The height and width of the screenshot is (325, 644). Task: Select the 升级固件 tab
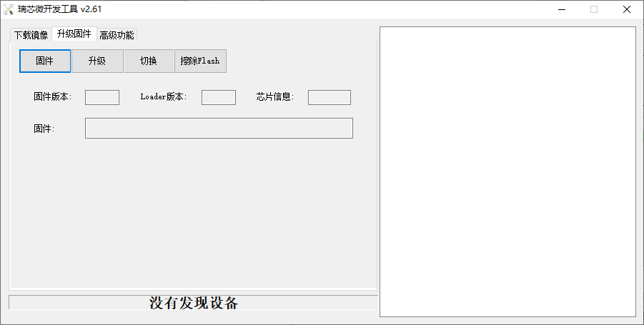(74, 34)
